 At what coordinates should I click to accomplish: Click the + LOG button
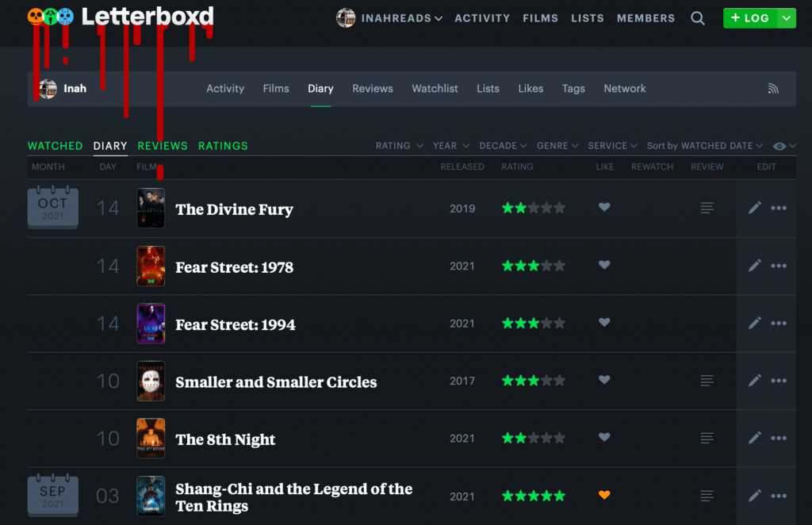[x=750, y=18]
